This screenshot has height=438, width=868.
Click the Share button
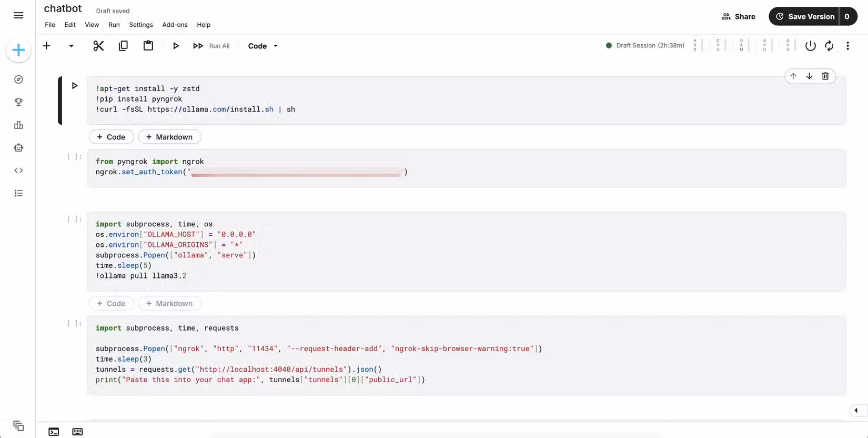[739, 16]
